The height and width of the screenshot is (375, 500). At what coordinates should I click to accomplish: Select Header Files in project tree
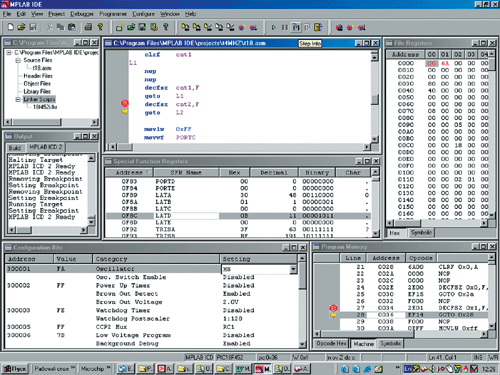(x=38, y=76)
